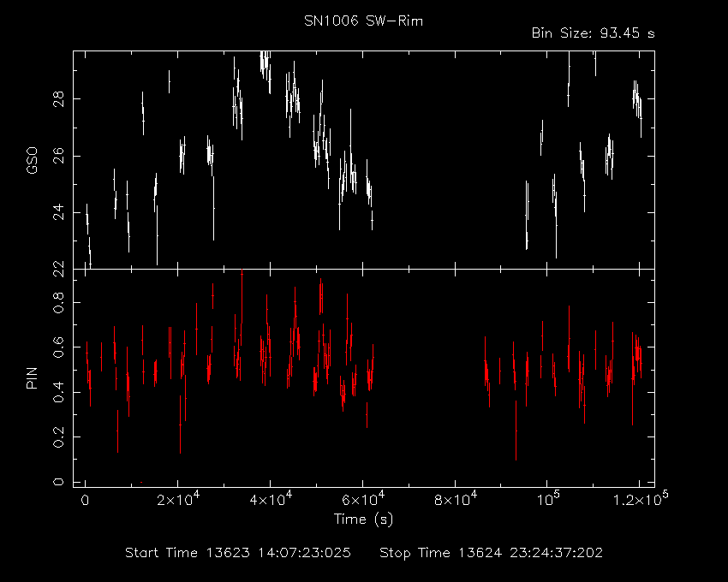The height and width of the screenshot is (582, 728).
Task: Click the GSO axis value 24
Action: pyautogui.click(x=58, y=213)
